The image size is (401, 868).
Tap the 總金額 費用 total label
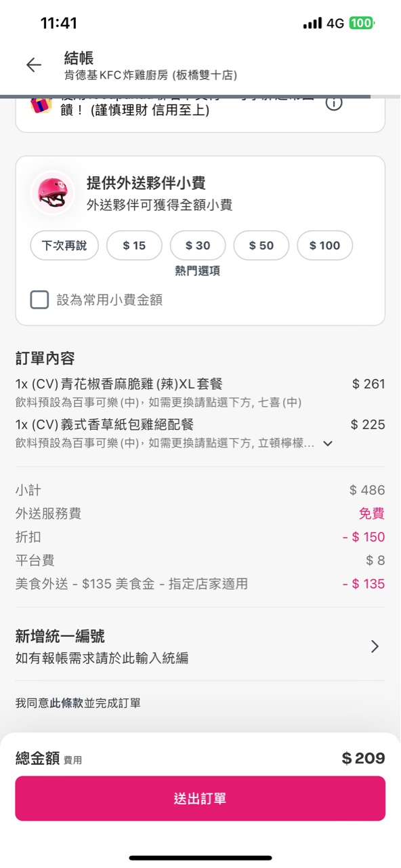pos(49,759)
